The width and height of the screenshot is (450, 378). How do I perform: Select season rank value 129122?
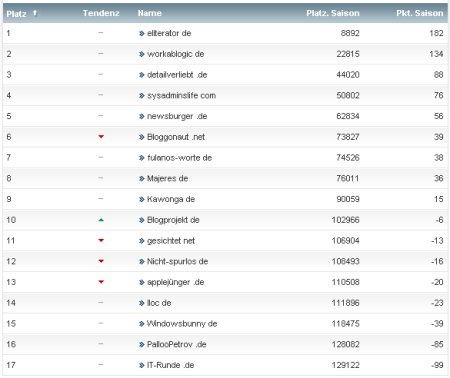point(346,365)
